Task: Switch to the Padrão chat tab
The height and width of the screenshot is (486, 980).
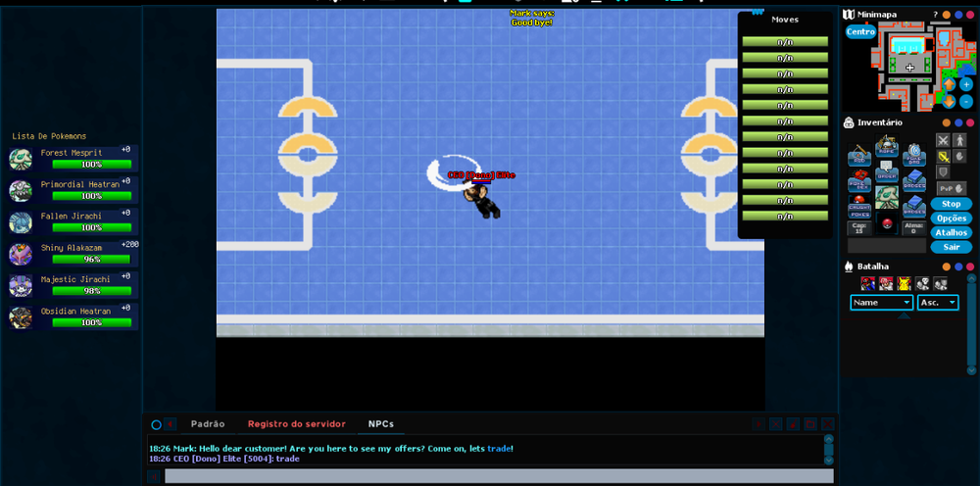Action: pyautogui.click(x=207, y=424)
